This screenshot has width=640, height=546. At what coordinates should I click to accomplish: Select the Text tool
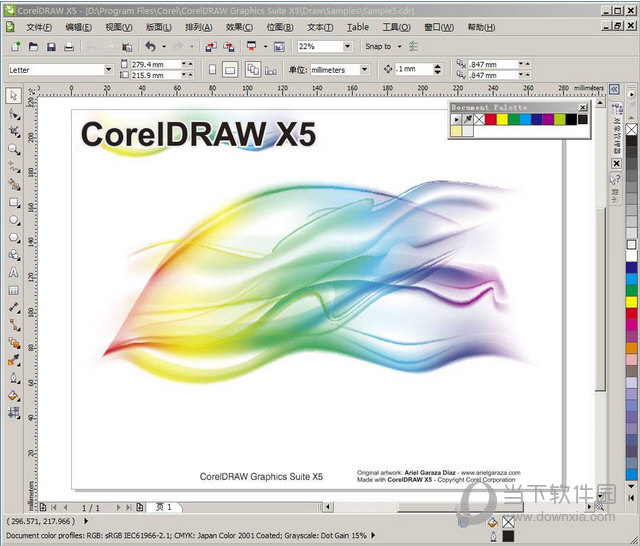pyautogui.click(x=14, y=273)
